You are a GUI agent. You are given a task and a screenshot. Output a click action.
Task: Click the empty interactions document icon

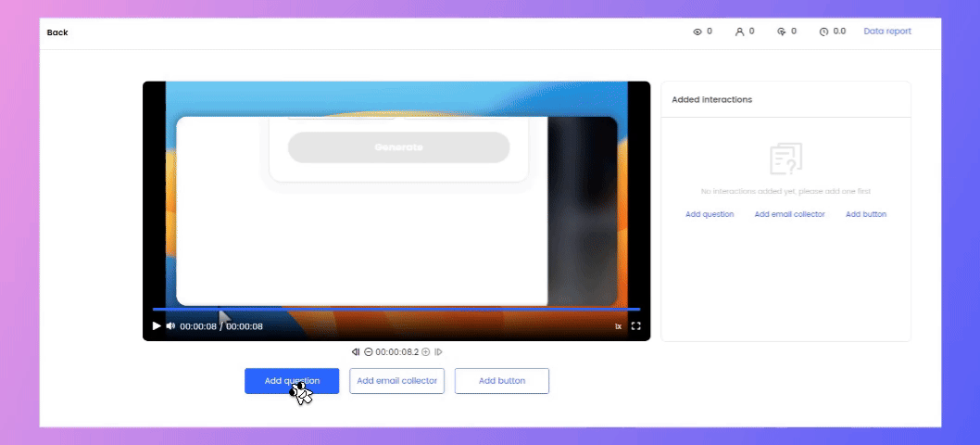coord(785,159)
